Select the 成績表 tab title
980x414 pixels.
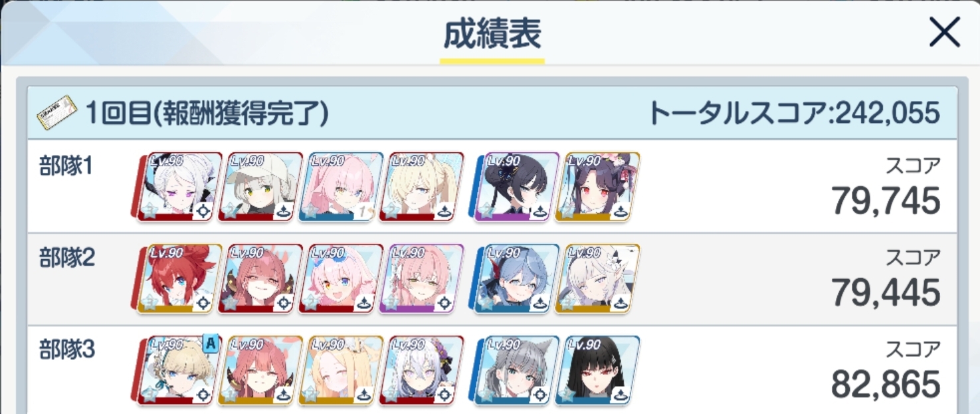tap(492, 35)
